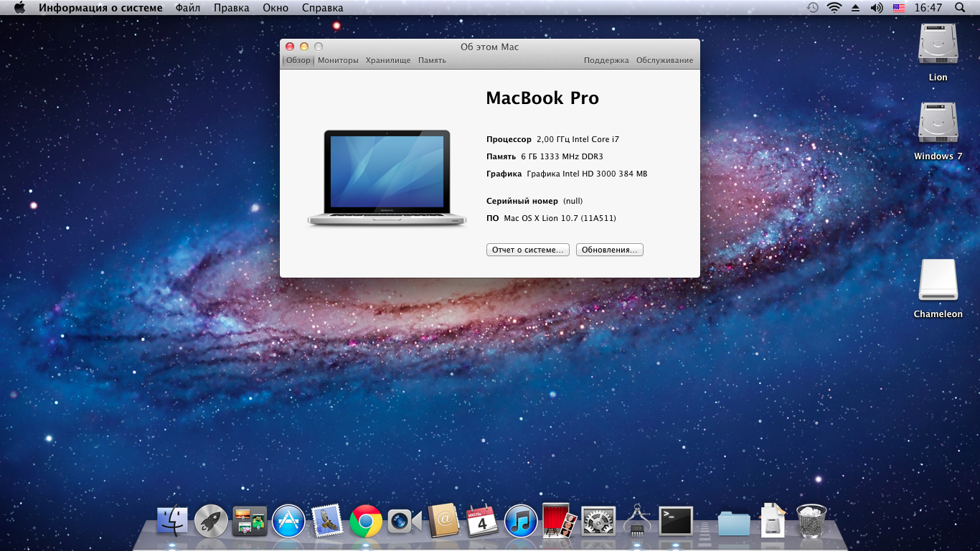Open the Окно menu

coord(275,8)
